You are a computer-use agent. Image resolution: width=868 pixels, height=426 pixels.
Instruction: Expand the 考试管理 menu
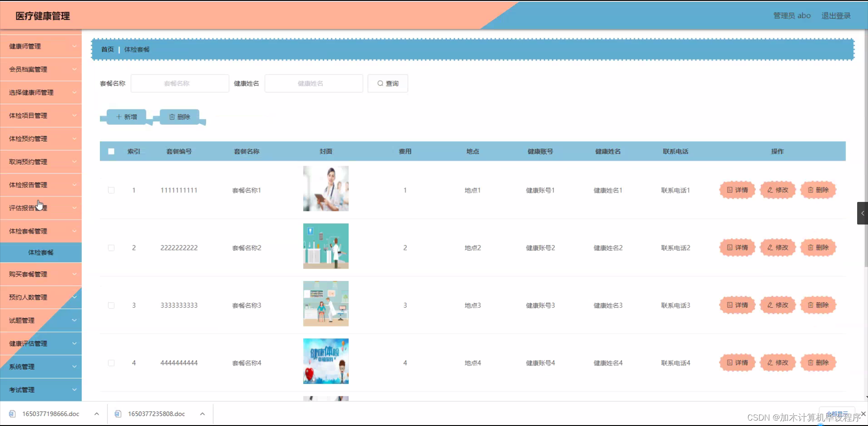(x=41, y=390)
